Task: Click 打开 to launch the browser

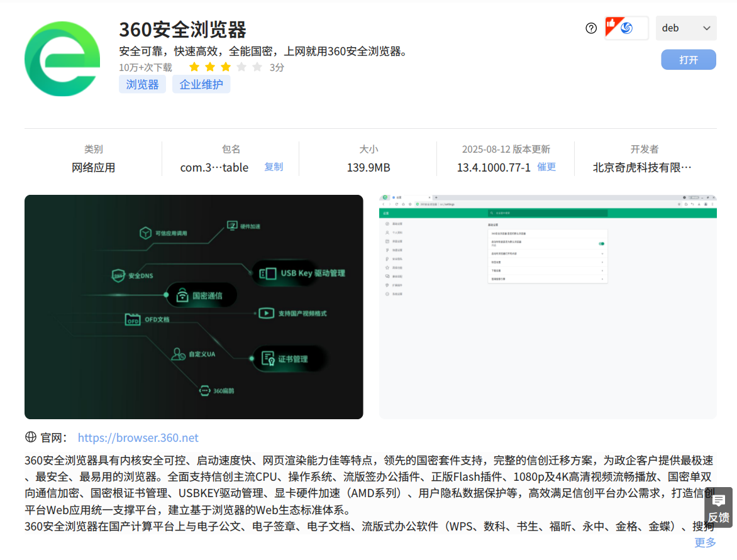Action: point(688,59)
